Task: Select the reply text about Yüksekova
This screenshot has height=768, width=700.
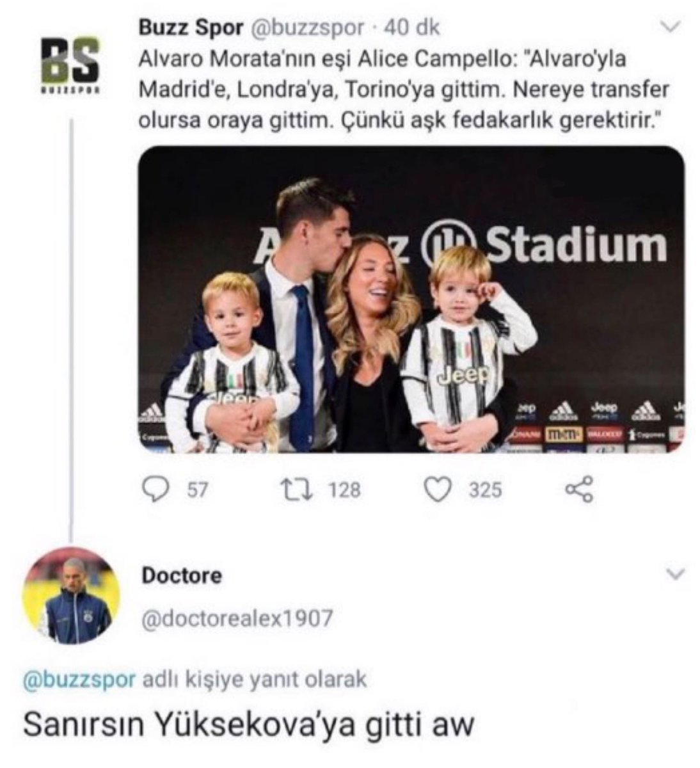Action: [x=248, y=724]
